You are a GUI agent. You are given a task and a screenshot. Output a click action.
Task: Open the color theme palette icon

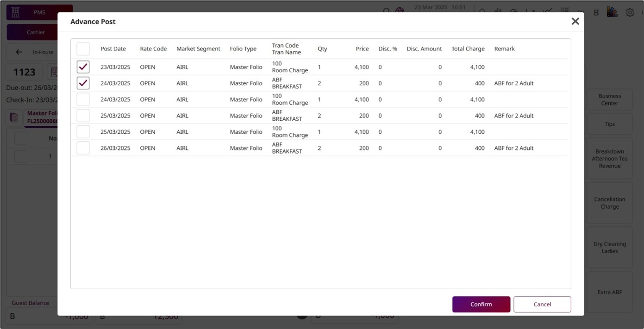[x=612, y=12]
